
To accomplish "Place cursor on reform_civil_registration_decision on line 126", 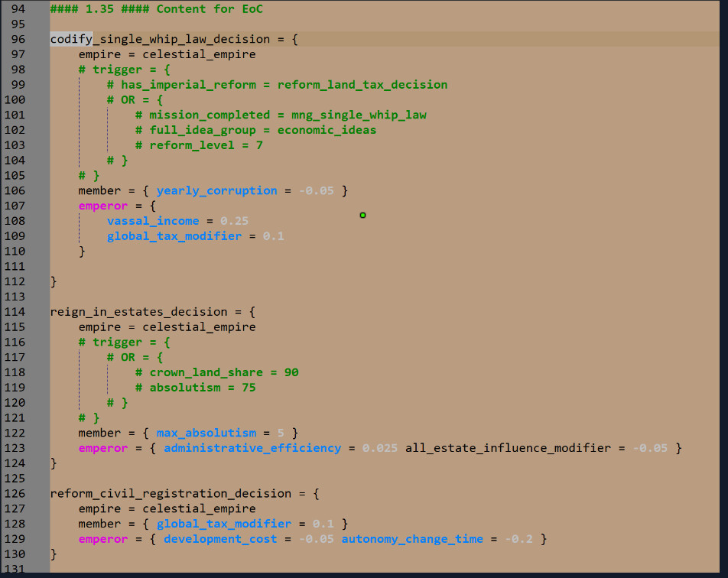I will 171,493.
